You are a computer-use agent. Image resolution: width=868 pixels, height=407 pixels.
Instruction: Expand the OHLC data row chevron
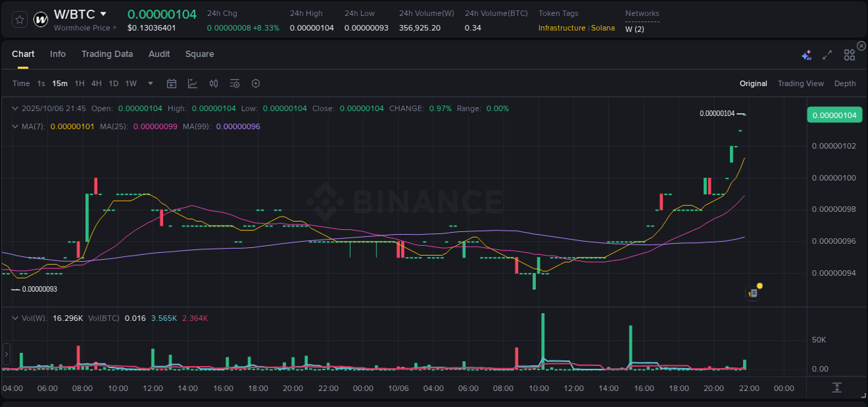click(15, 108)
